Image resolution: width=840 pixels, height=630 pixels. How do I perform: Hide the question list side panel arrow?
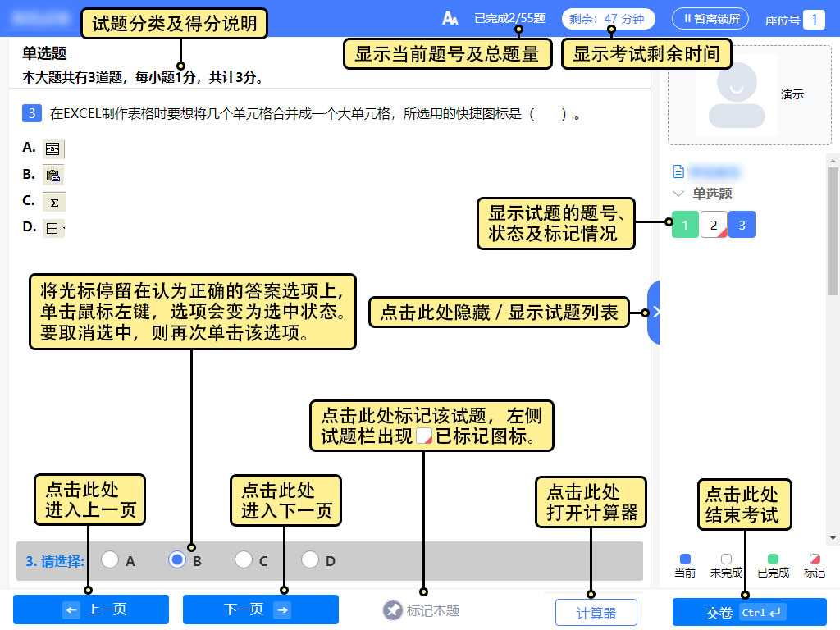tap(654, 312)
